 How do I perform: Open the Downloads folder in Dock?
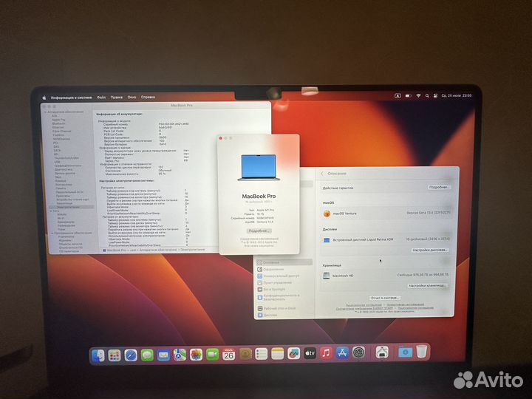405,352
